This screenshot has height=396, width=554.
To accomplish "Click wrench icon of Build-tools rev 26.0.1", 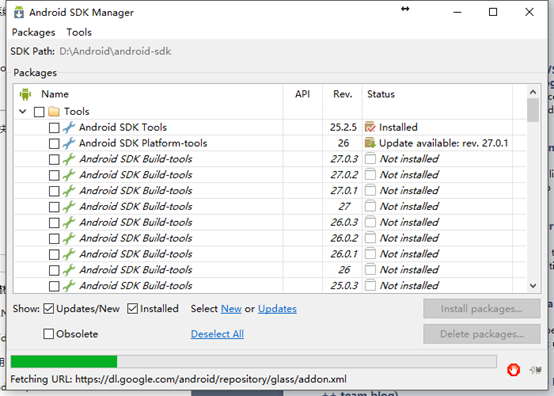I will (69, 254).
